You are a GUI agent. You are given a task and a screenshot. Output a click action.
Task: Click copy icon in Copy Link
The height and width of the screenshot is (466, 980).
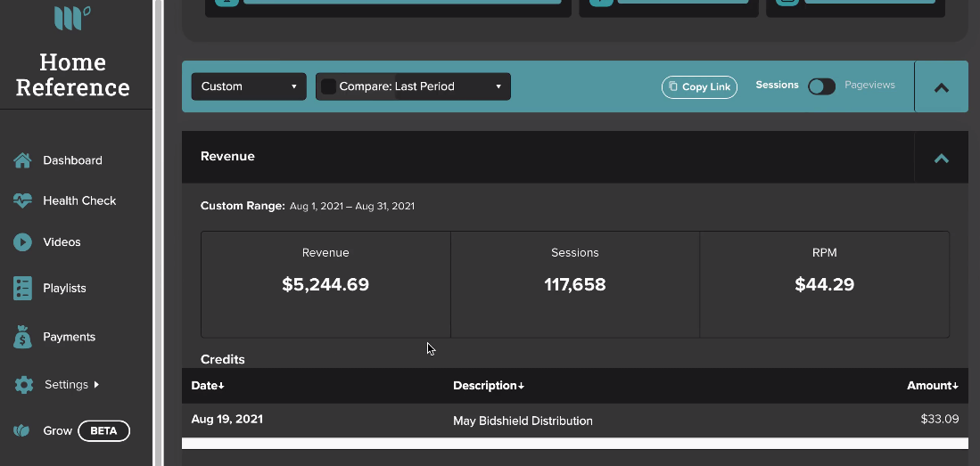(673, 86)
